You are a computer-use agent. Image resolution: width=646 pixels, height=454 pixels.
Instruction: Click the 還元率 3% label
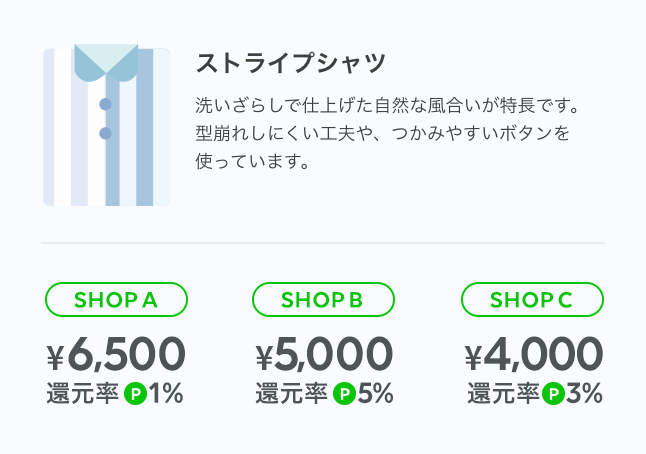pos(535,393)
